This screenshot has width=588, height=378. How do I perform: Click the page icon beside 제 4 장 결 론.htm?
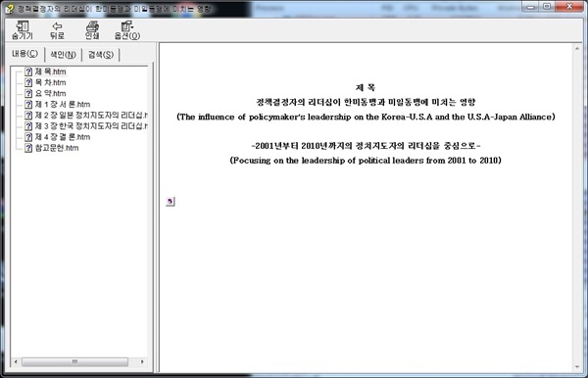[28, 137]
